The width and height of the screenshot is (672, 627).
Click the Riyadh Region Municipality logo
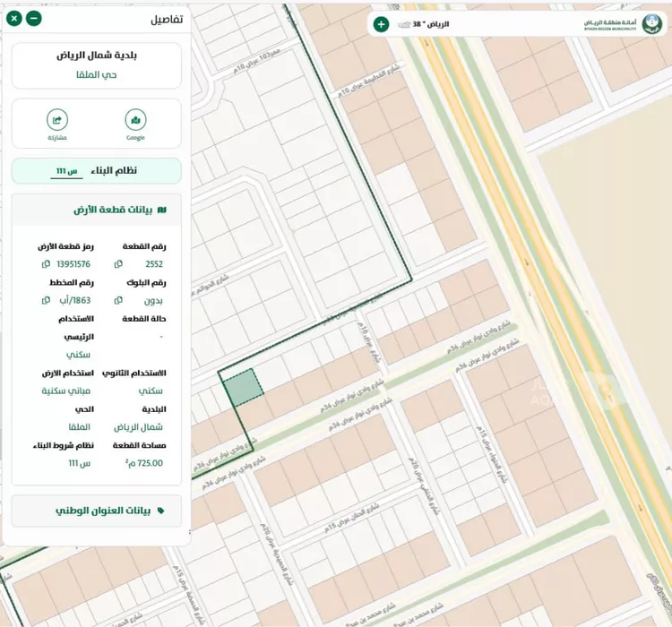click(651, 24)
